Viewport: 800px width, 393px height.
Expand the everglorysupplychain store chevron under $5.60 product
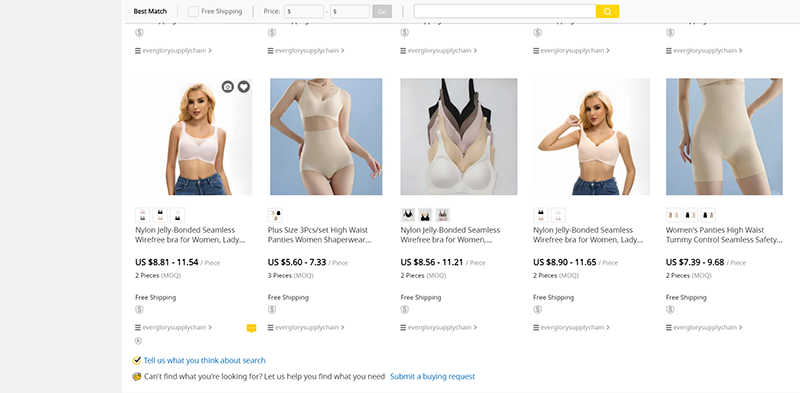[343, 328]
